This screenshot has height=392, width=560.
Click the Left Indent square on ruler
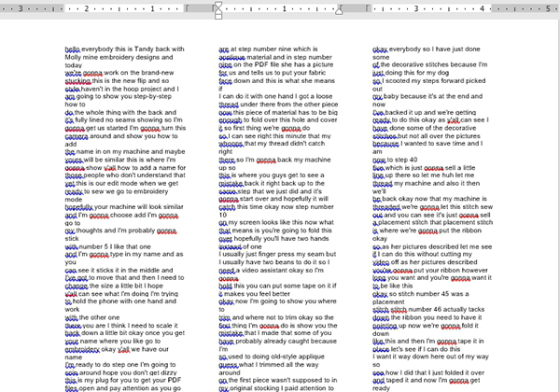[x=218, y=17]
